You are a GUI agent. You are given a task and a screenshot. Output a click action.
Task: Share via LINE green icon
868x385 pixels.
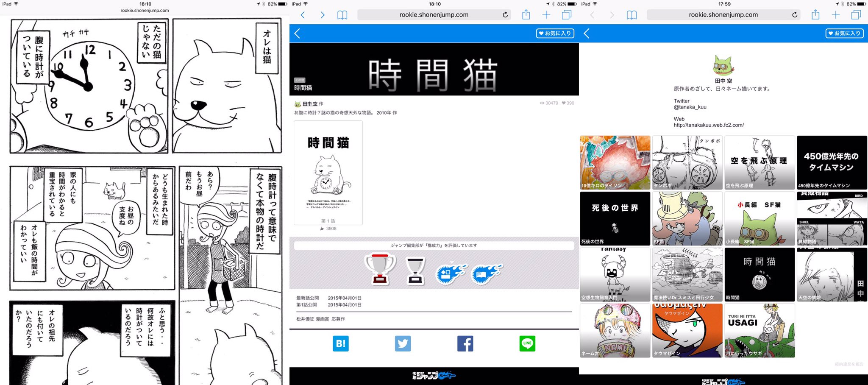tap(527, 343)
